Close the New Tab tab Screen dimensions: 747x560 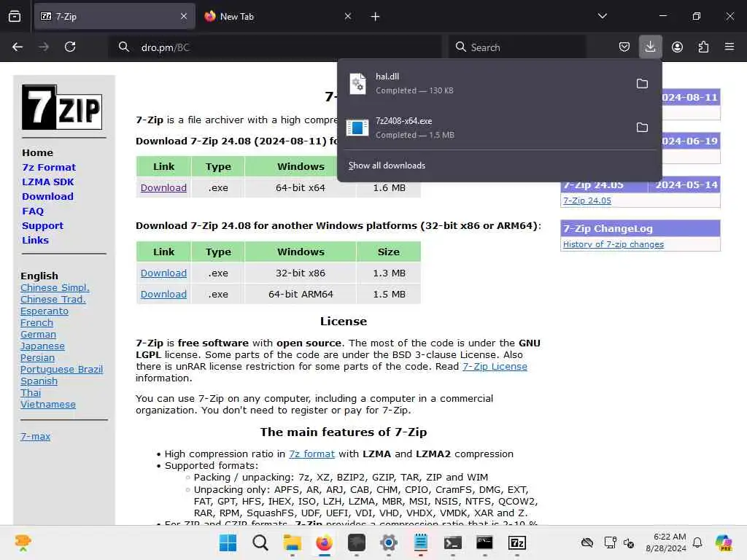[348, 16]
